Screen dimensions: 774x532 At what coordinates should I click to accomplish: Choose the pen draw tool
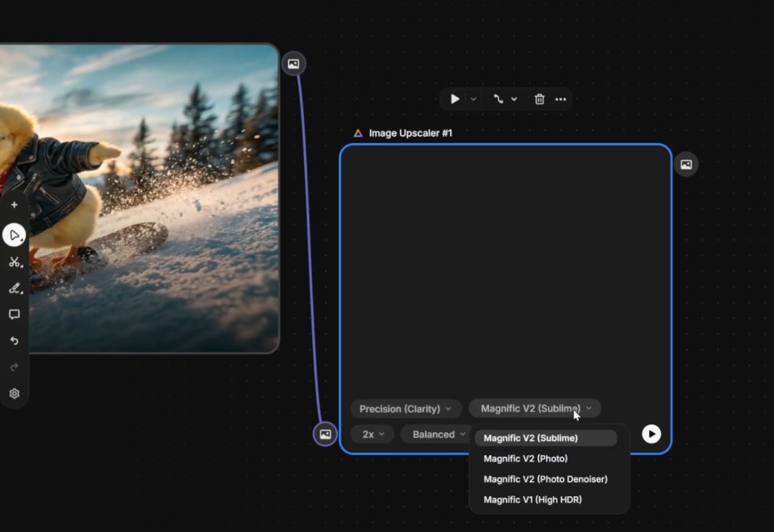[14, 288]
